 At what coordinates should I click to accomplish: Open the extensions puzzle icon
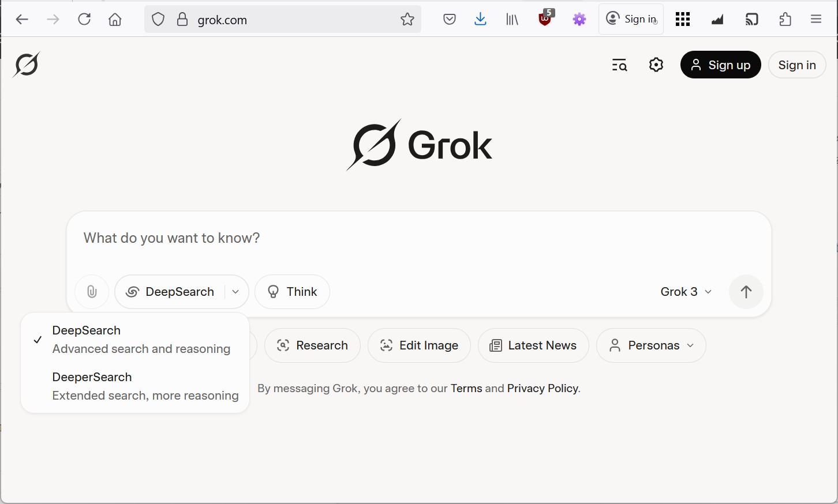click(x=785, y=20)
